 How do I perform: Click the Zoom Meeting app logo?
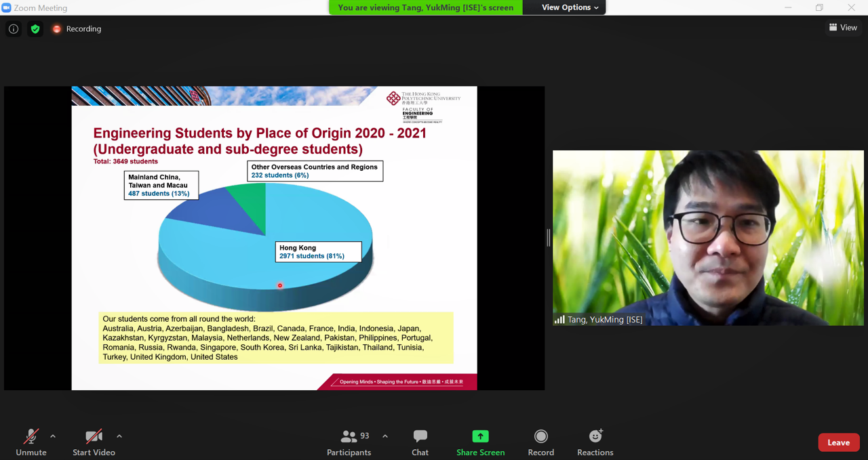point(7,7)
